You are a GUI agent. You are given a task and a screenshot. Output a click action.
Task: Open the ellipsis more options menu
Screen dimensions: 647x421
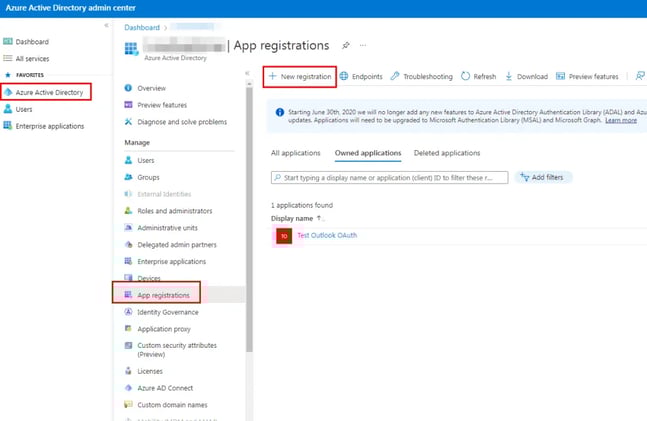coord(363,46)
